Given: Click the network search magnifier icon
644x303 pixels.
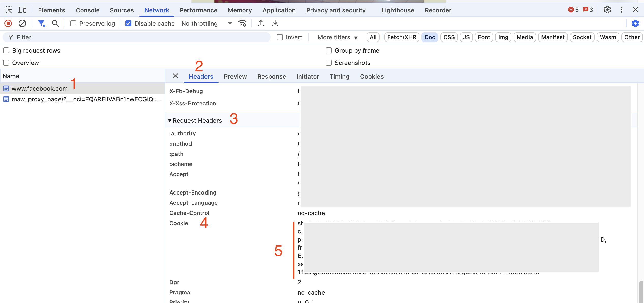Looking at the screenshot, I should 55,23.
